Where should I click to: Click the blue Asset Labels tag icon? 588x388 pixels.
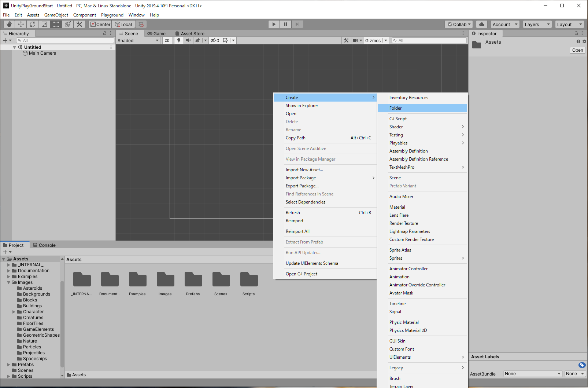point(582,365)
